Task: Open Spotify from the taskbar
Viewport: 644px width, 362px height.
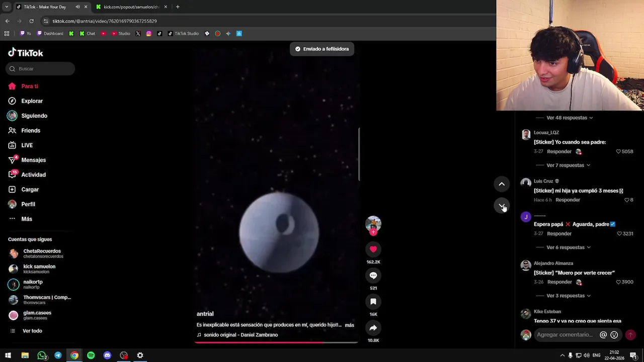Action: coord(91,355)
